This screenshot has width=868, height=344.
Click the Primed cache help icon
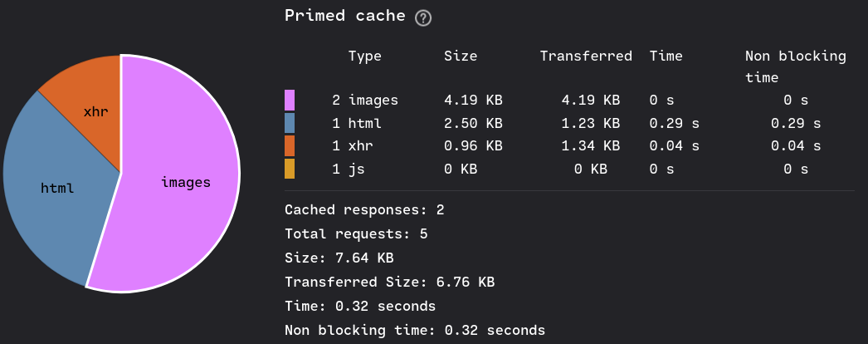(423, 18)
